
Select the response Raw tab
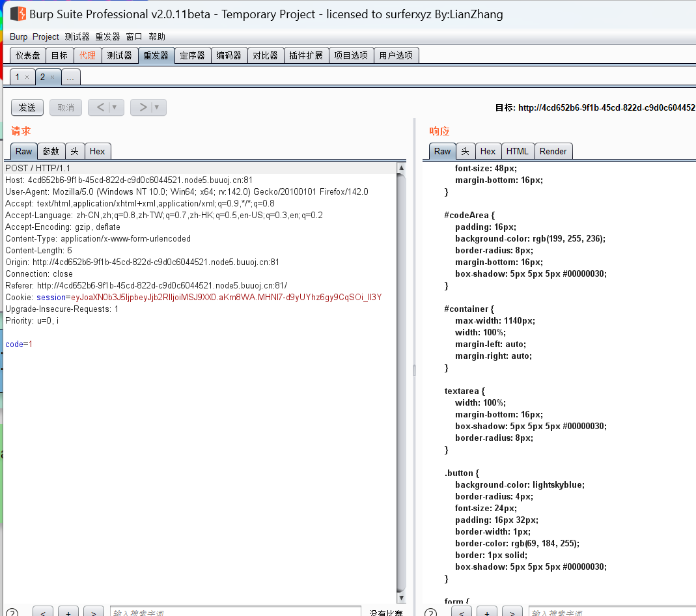(x=442, y=151)
